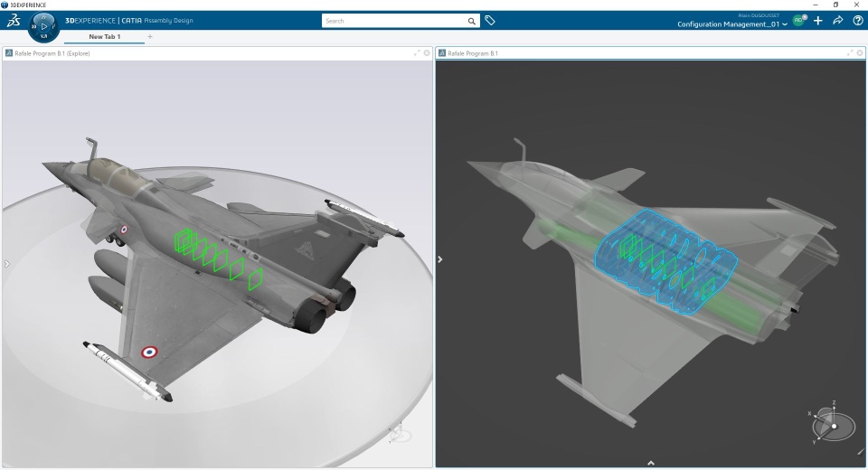This screenshot has width=868, height=470.
Task: Maximize the right Rafale Program B.1 panel
Action: coord(850,53)
